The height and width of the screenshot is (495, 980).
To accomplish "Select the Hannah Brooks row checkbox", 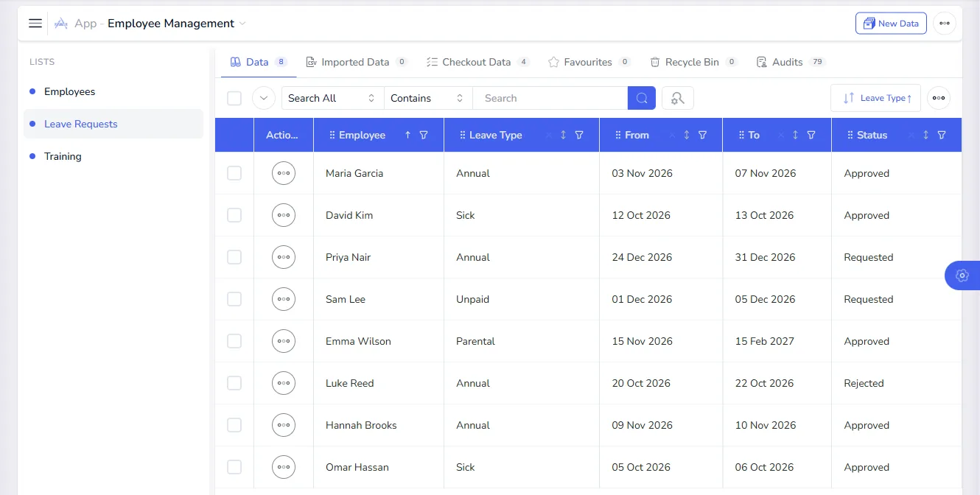I will point(234,425).
